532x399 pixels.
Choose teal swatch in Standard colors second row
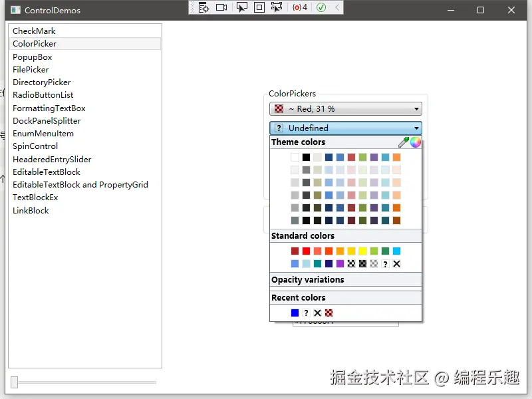click(317, 263)
